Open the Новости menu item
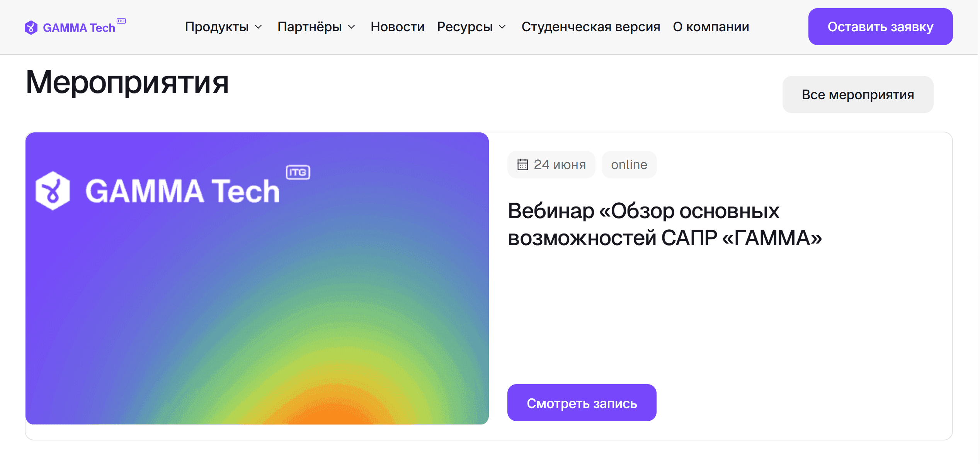 click(x=397, y=27)
